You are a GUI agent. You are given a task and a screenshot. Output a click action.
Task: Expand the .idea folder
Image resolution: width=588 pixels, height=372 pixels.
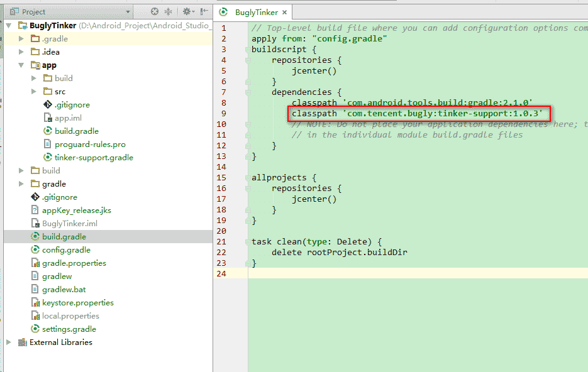[21, 52]
